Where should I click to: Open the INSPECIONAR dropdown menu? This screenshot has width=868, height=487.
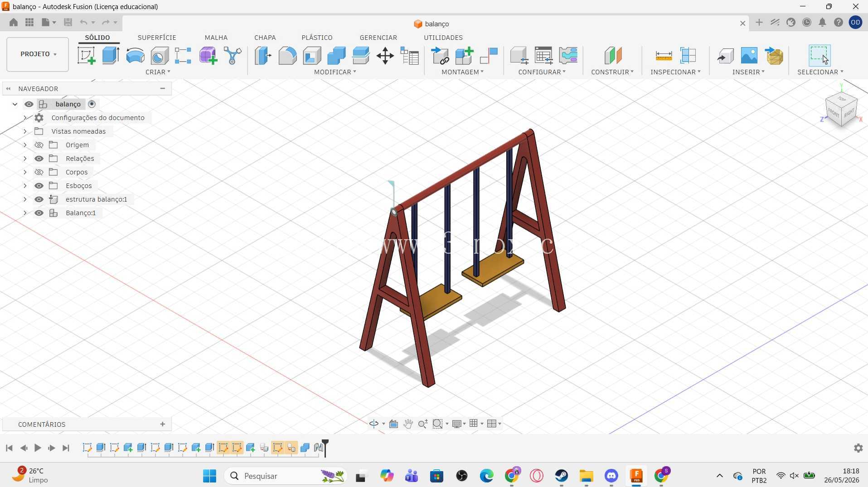pos(675,72)
